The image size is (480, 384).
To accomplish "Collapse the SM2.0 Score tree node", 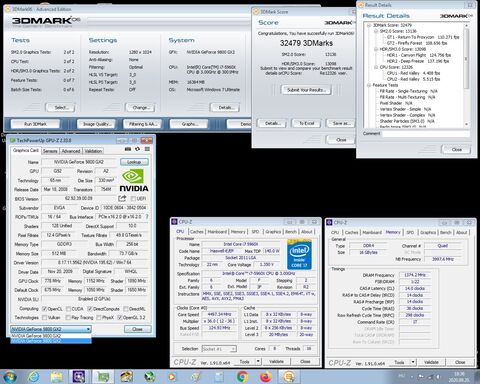I will tap(376, 31).
